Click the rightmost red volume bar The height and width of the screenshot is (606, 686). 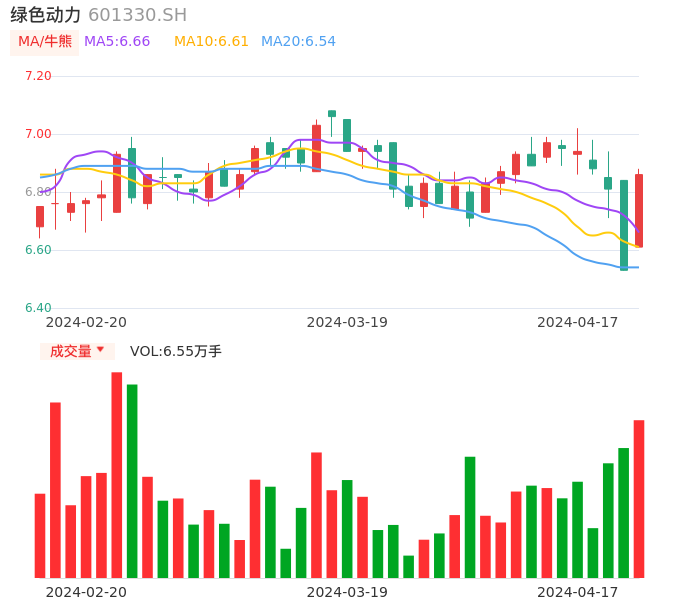point(639,499)
